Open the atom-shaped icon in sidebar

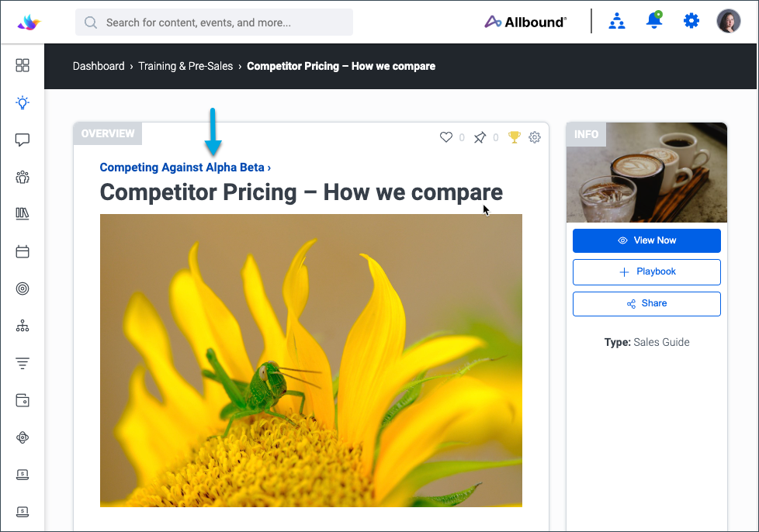23,437
